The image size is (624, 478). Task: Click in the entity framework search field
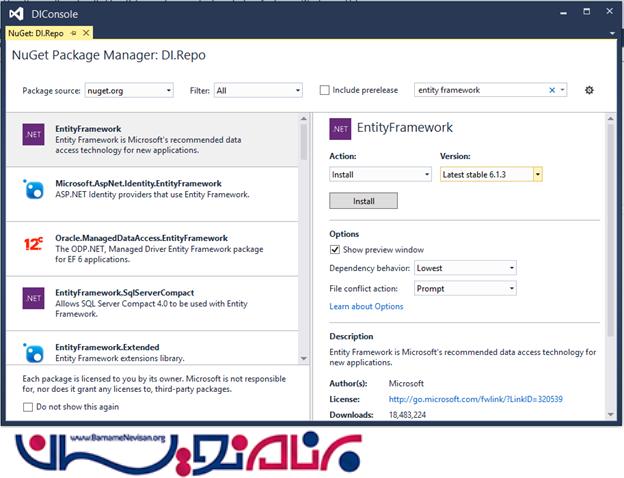tap(480, 90)
